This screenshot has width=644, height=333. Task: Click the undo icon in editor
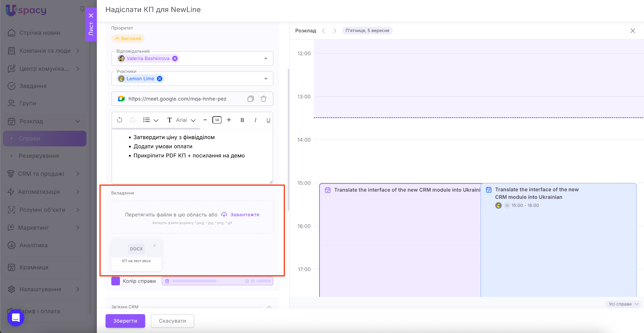coord(119,120)
